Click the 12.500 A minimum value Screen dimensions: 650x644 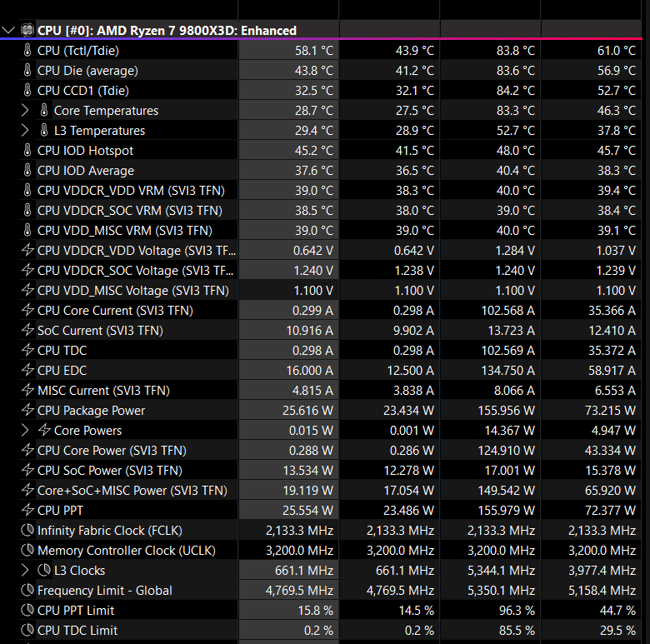[410, 370]
